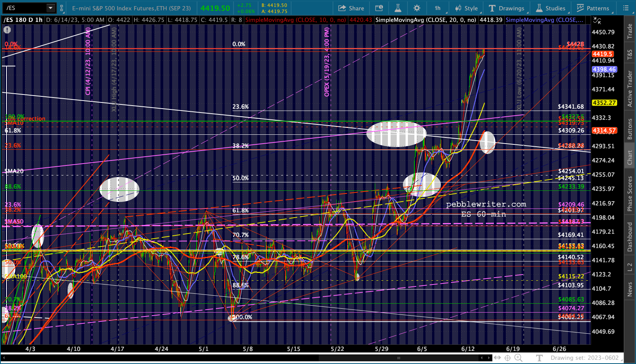The width and height of the screenshot is (636, 364).
Task: Click the 4314.57 red price bubble on axis
Action: [x=604, y=131]
